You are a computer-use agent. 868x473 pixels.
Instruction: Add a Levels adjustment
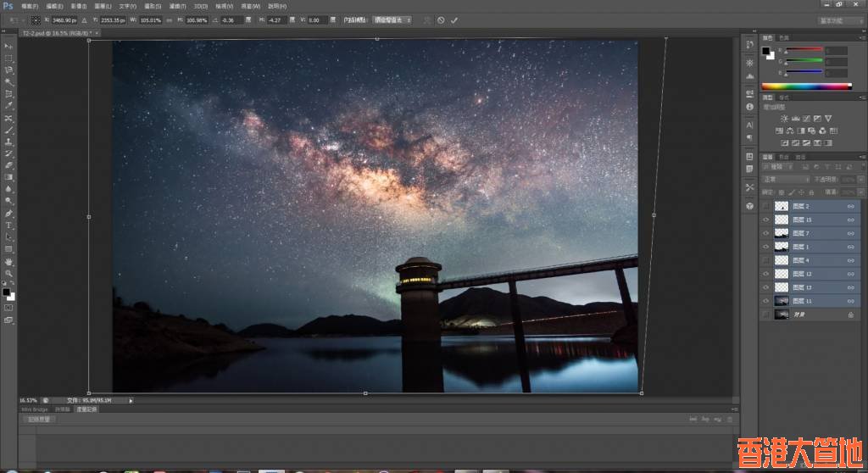(795, 119)
